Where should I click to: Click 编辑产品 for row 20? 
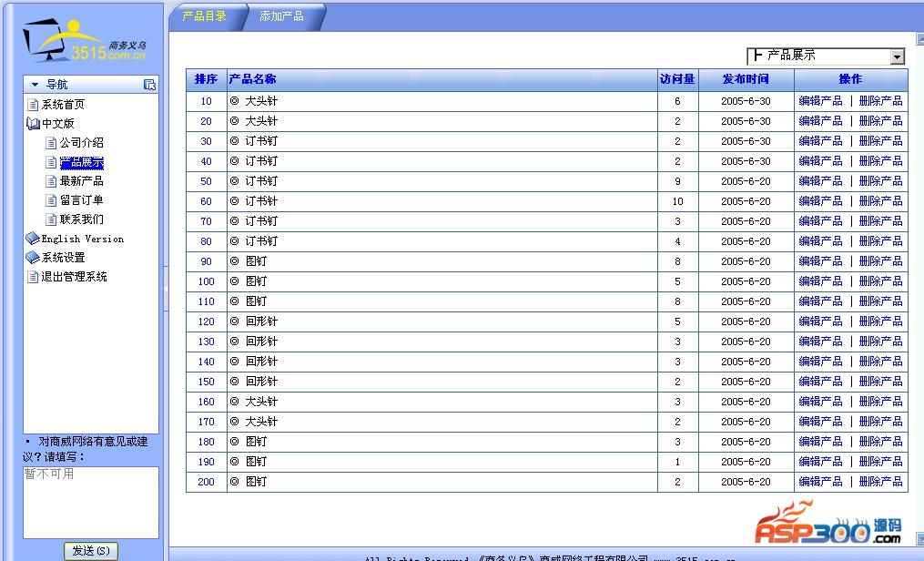coord(820,121)
